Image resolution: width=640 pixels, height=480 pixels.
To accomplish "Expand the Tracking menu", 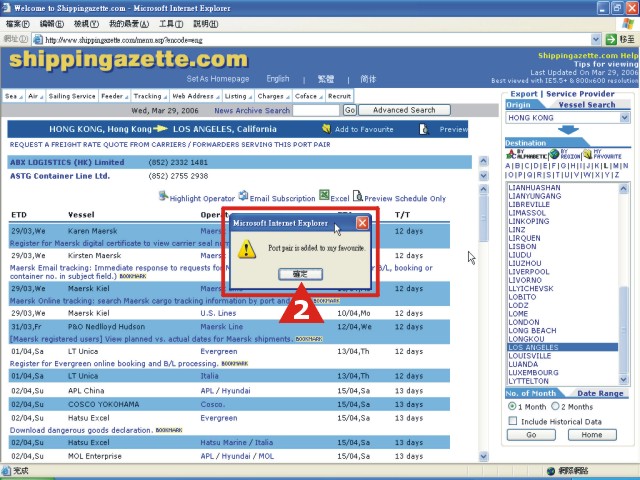I will [x=150, y=96].
